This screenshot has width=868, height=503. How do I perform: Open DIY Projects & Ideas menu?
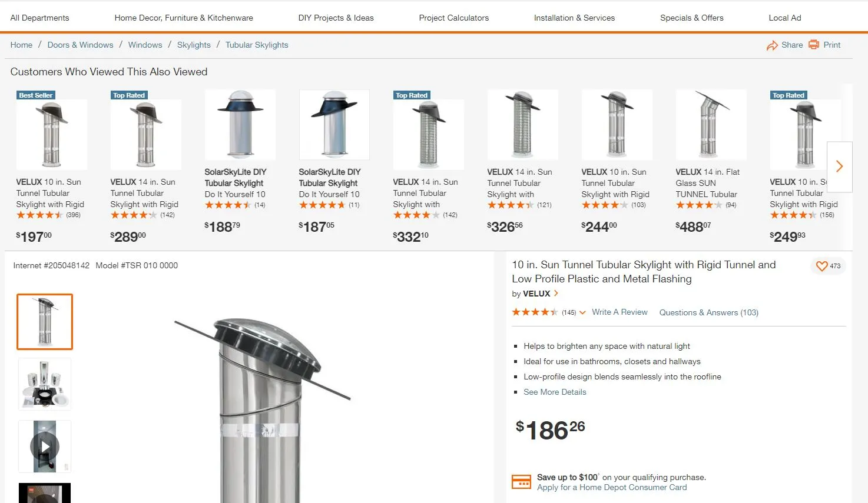point(336,18)
